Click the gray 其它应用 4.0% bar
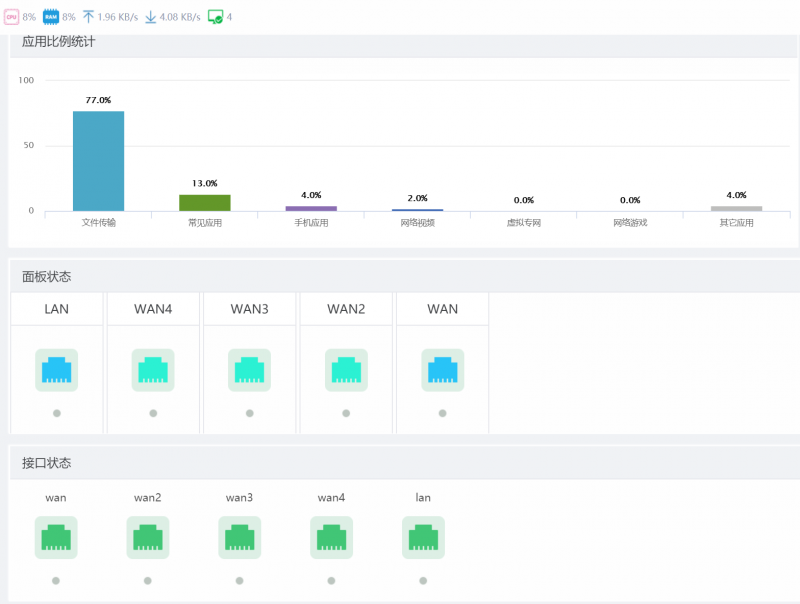The height and width of the screenshot is (604, 800). click(736, 209)
